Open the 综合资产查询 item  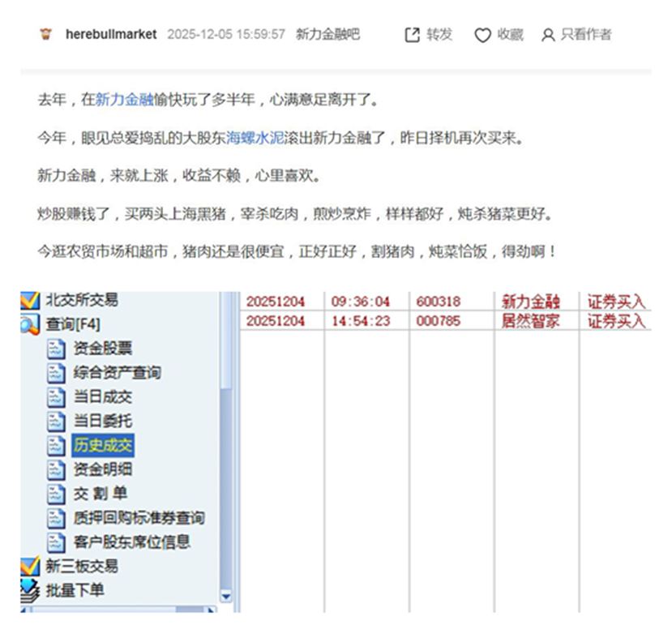coord(117,372)
